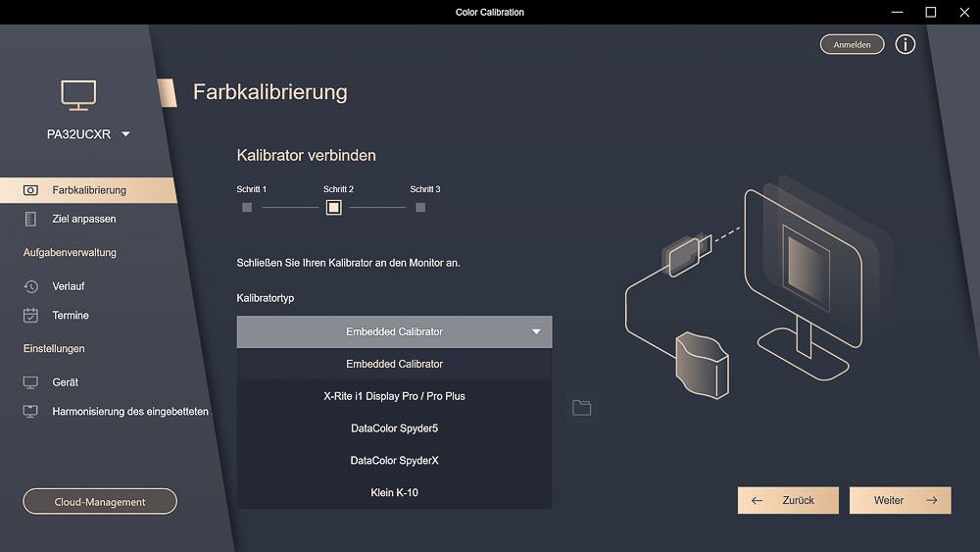Open Gerät settings in the sidebar

[65, 382]
